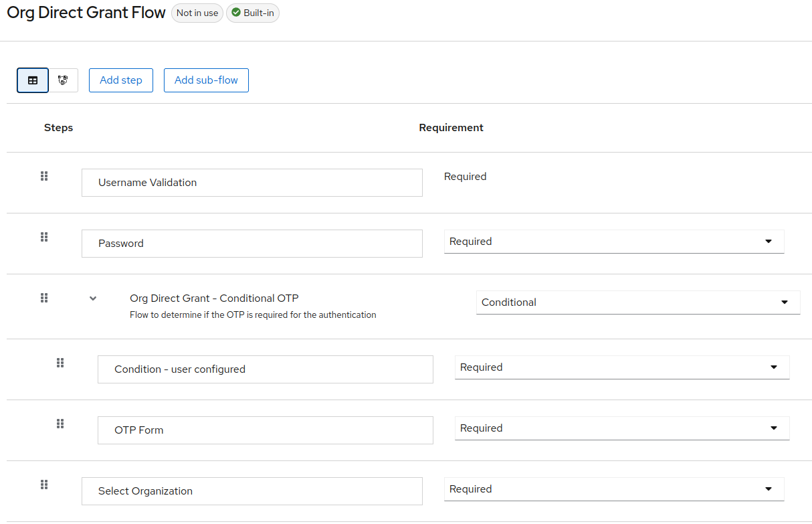This screenshot has height=524, width=812.
Task: Select the Not in use badge
Action: 197,13
